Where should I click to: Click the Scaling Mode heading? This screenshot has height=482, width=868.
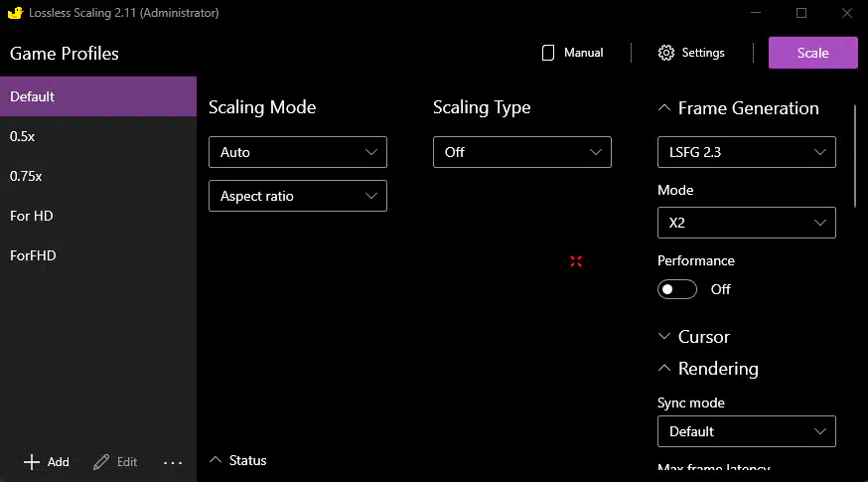point(262,107)
